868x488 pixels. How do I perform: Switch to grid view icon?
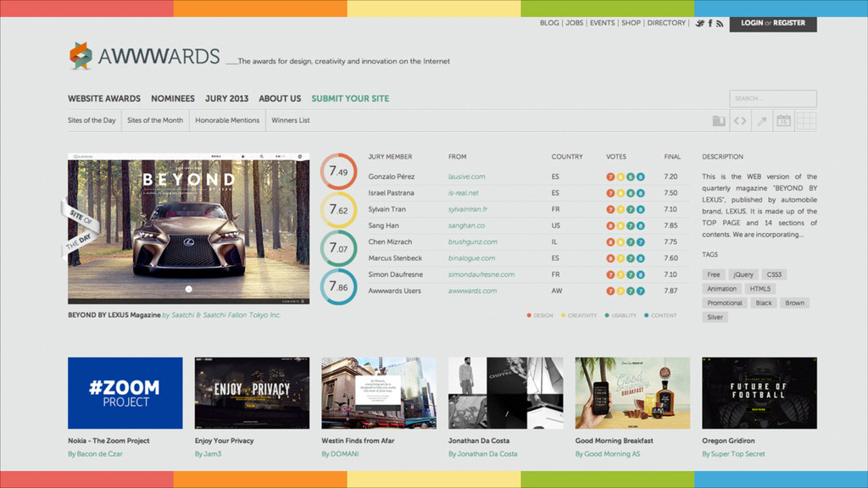[806, 120]
